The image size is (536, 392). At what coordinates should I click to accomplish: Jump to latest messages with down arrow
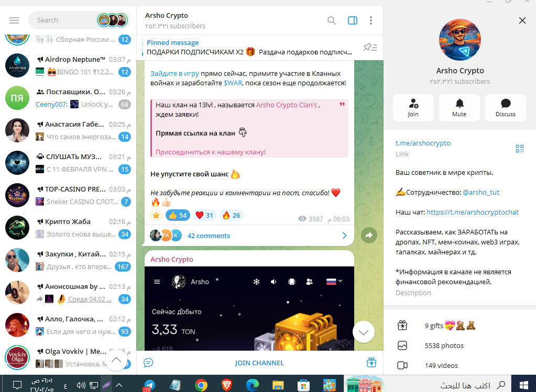coord(364,332)
